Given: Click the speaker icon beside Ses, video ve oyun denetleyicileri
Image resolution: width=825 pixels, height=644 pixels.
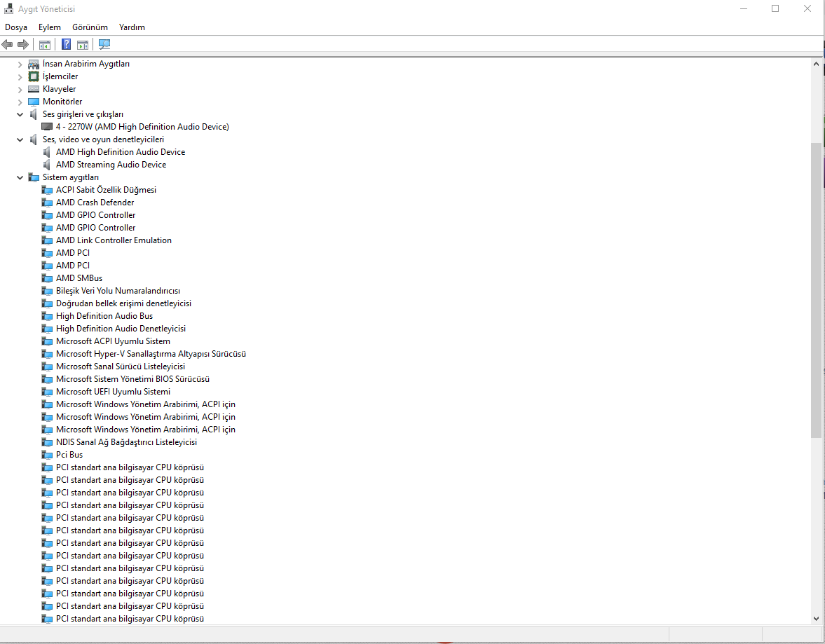Looking at the screenshot, I should [34, 139].
